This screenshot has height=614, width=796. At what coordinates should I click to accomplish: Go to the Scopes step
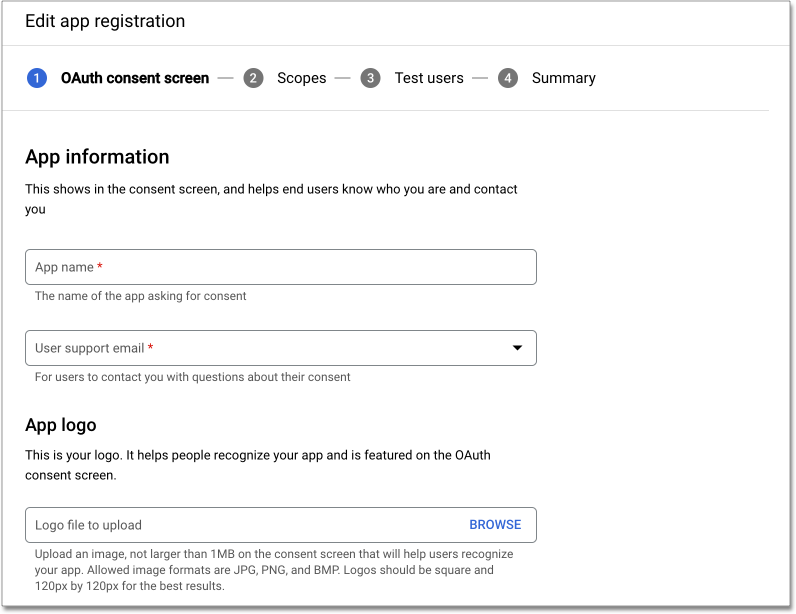[301, 78]
